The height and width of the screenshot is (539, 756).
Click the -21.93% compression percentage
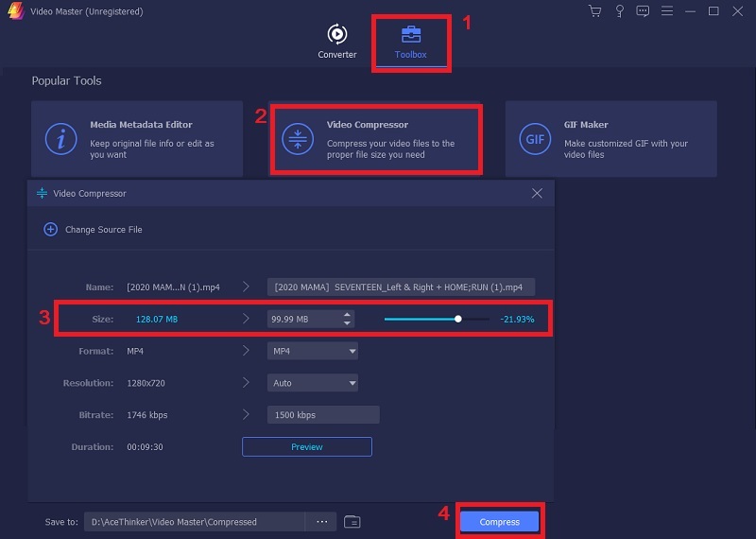[517, 319]
